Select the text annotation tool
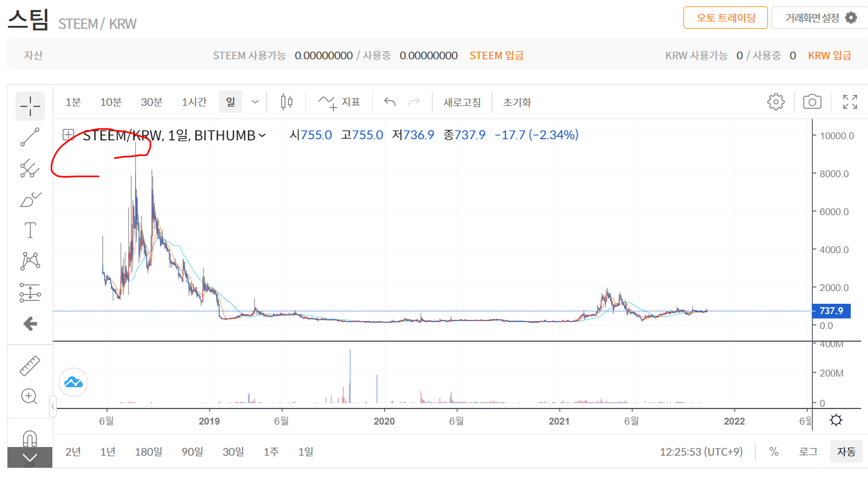Image resolution: width=868 pixels, height=485 pixels. coord(30,230)
